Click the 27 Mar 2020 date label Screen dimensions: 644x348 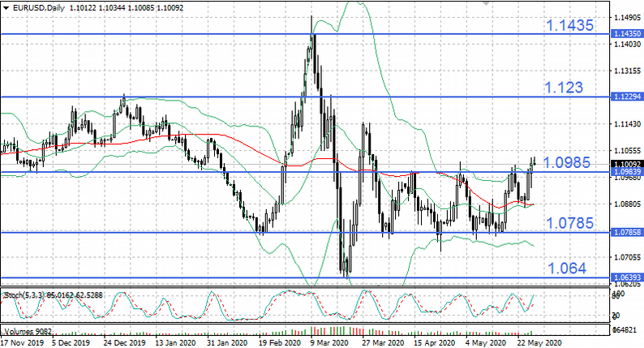coord(382,342)
